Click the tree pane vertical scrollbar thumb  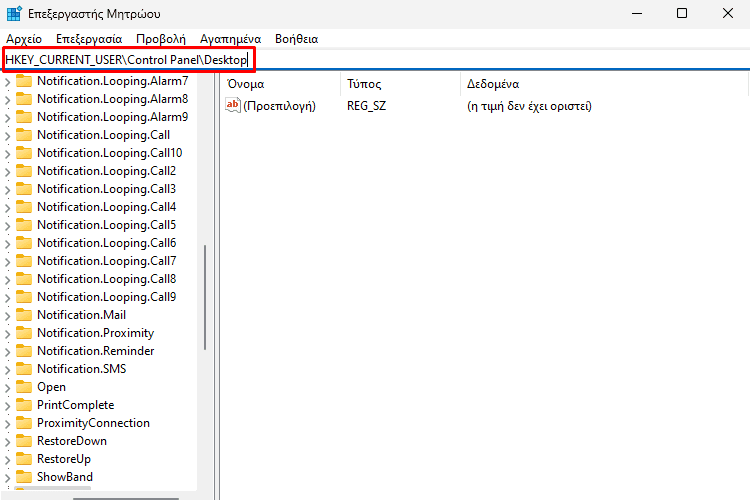click(205, 297)
